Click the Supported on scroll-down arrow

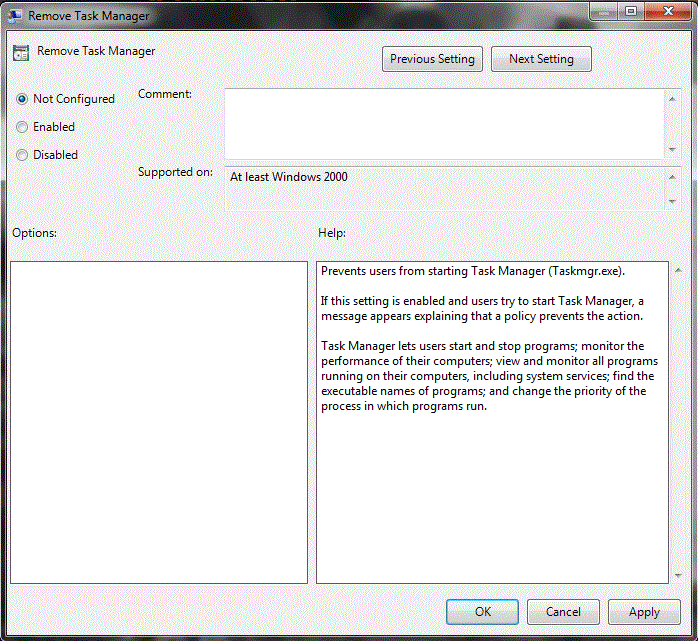tap(672, 202)
